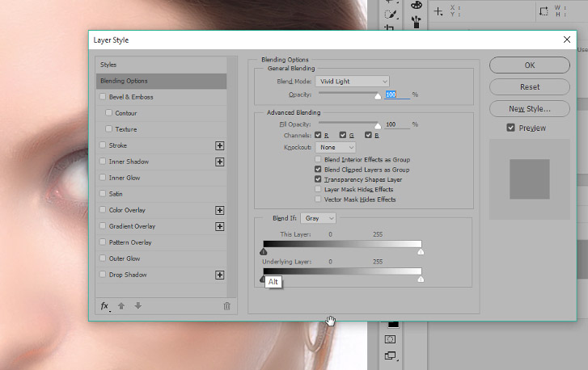
Task: Uncheck Blend Clipped Layers as Group
Action: (x=318, y=170)
